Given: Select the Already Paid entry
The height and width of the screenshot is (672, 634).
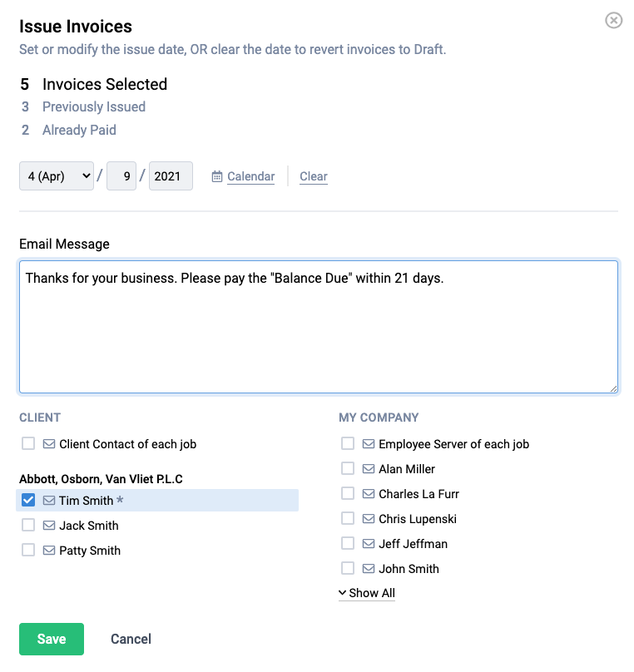Looking at the screenshot, I should (79, 130).
